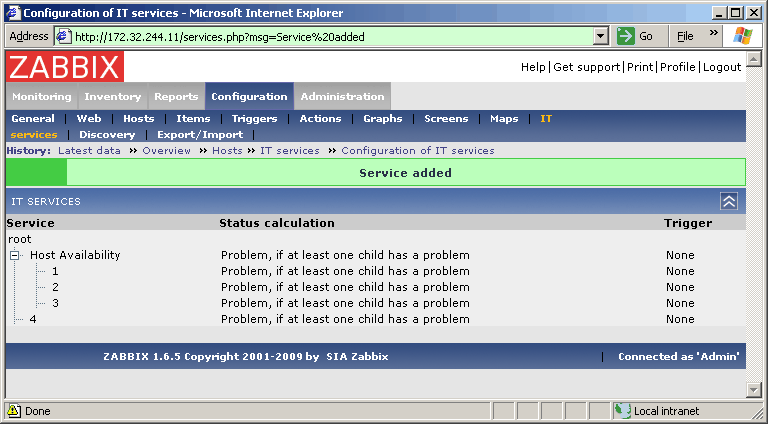
Task: Select service 4 in the tree
Action: click(x=33, y=319)
